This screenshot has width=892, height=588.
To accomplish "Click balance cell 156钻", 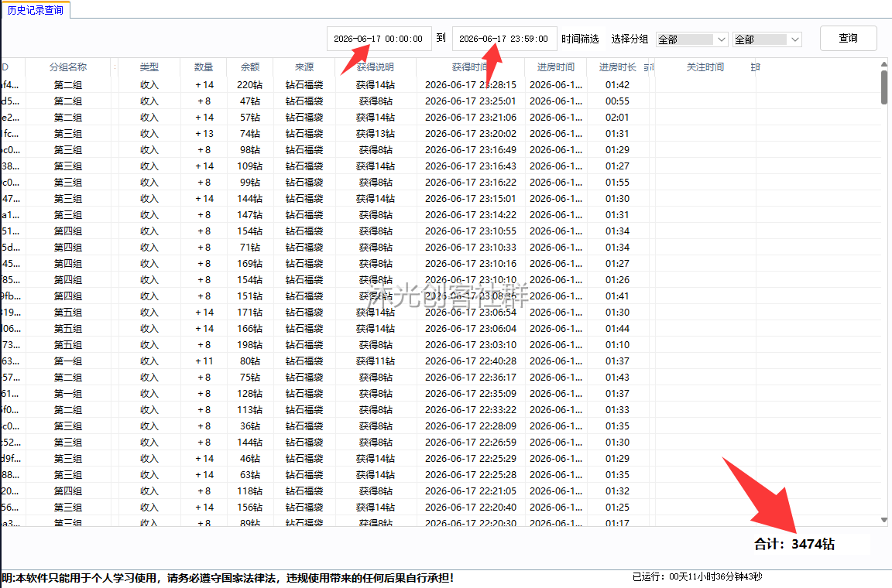I will pyautogui.click(x=250, y=508).
